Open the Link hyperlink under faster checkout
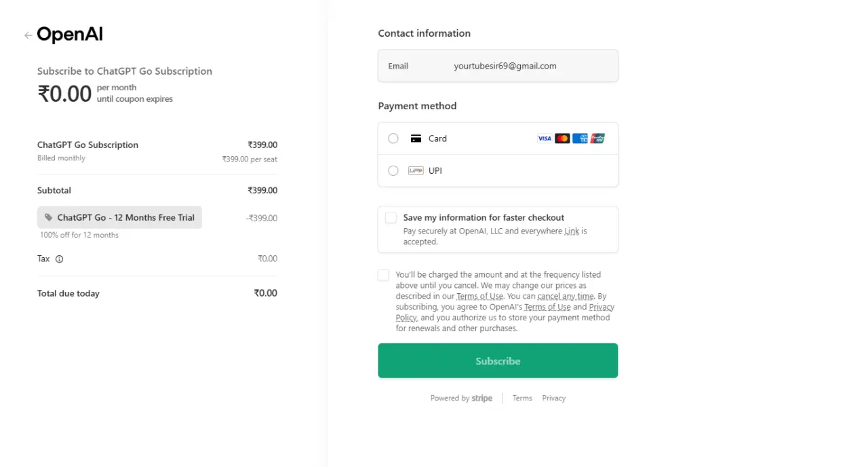The width and height of the screenshot is (868, 467). 572,231
